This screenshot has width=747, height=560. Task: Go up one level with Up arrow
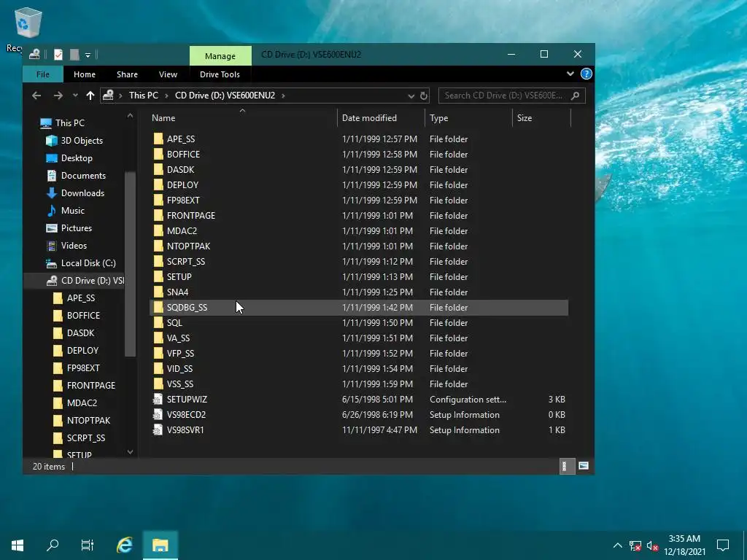coord(90,96)
